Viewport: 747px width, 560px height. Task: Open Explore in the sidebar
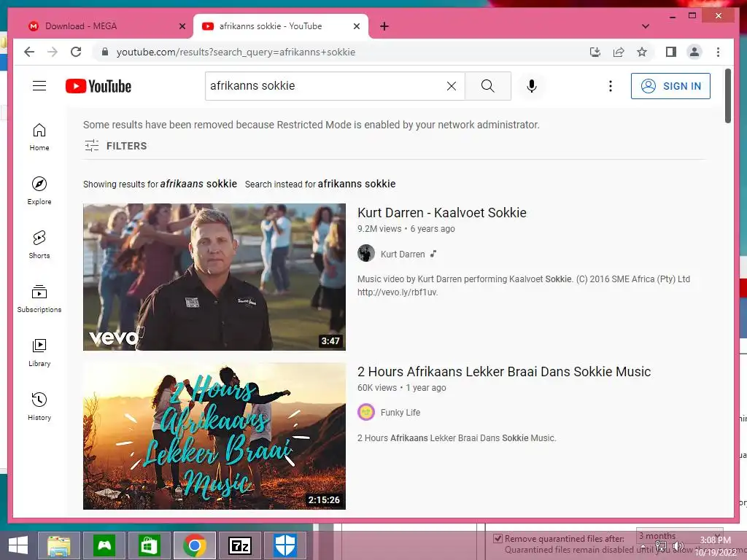39,190
